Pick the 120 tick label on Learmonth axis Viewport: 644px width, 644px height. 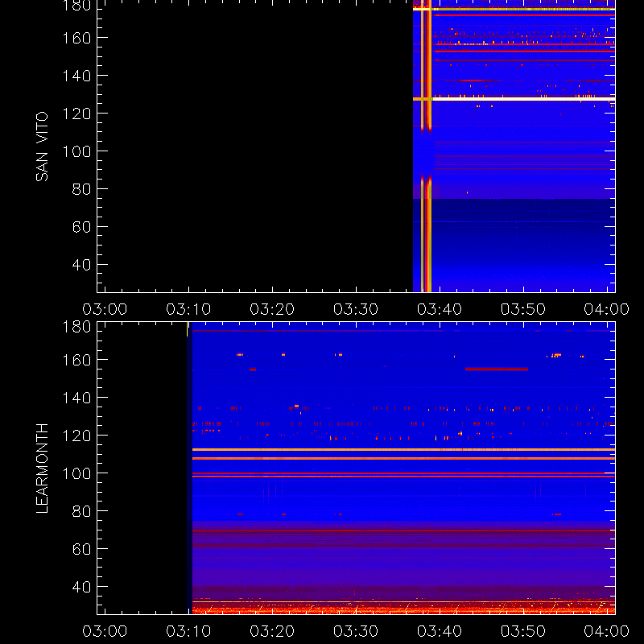[x=76, y=436]
